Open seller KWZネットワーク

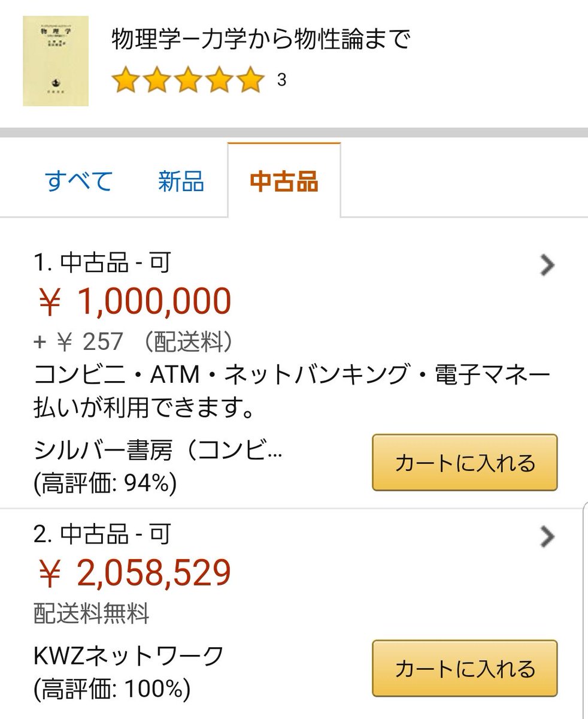[129, 656]
